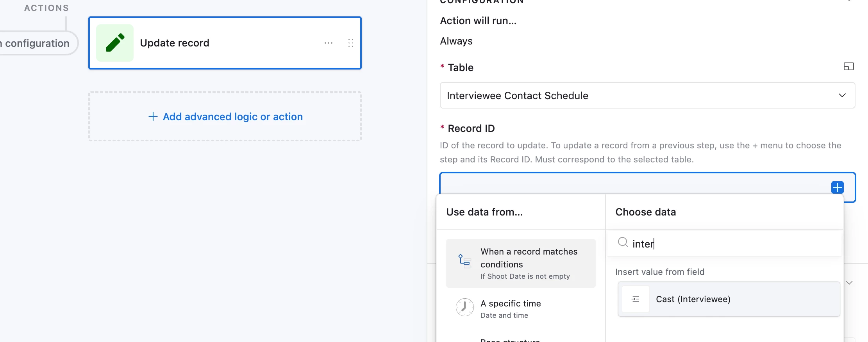Expand the chevron at right of data panel

[x=849, y=282]
